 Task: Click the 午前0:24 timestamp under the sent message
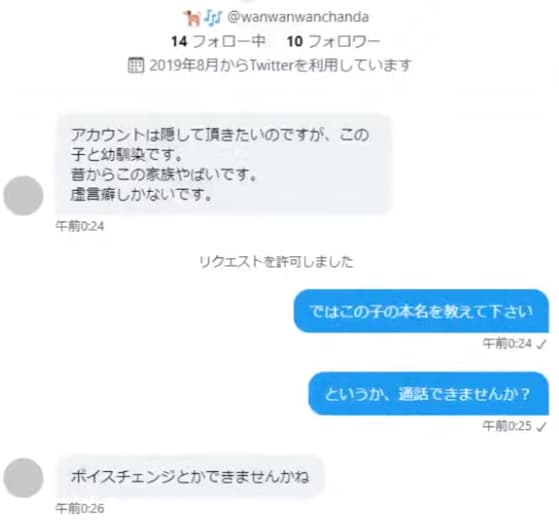pos(507,344)
